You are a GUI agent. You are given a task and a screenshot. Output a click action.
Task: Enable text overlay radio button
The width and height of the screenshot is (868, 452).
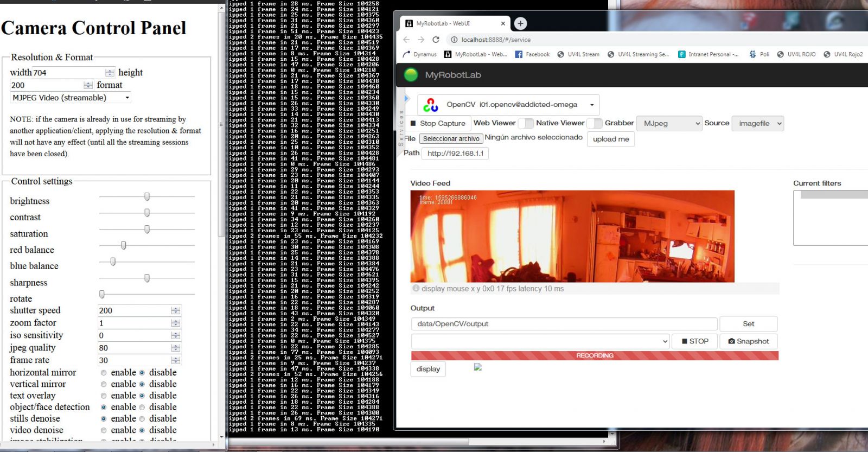tap(104, 396)
